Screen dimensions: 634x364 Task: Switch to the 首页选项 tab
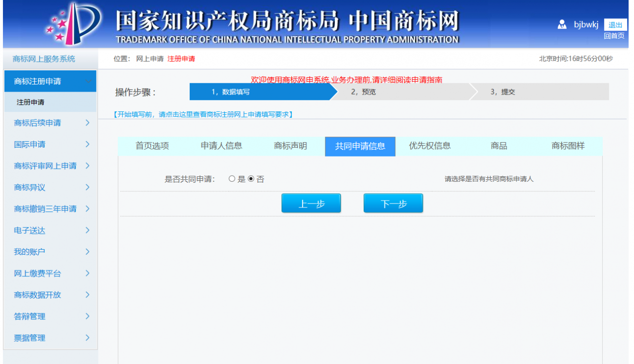coord(153,146)
